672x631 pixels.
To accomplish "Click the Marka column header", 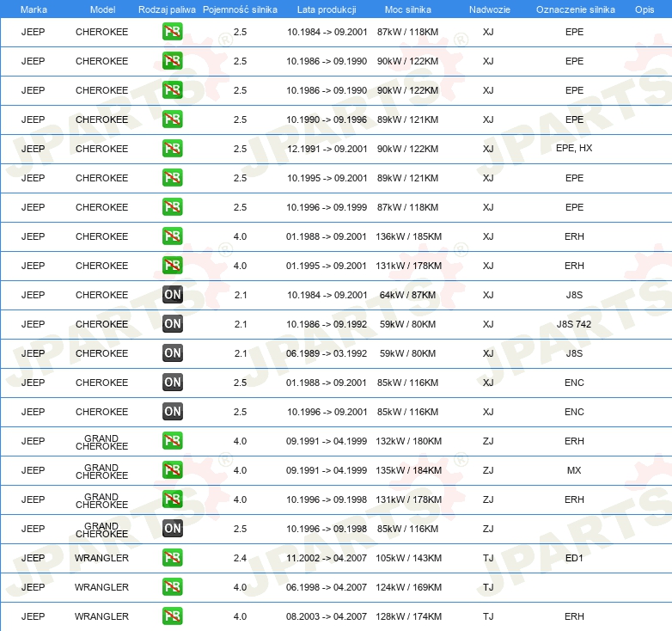I will (x=34, y=9).
